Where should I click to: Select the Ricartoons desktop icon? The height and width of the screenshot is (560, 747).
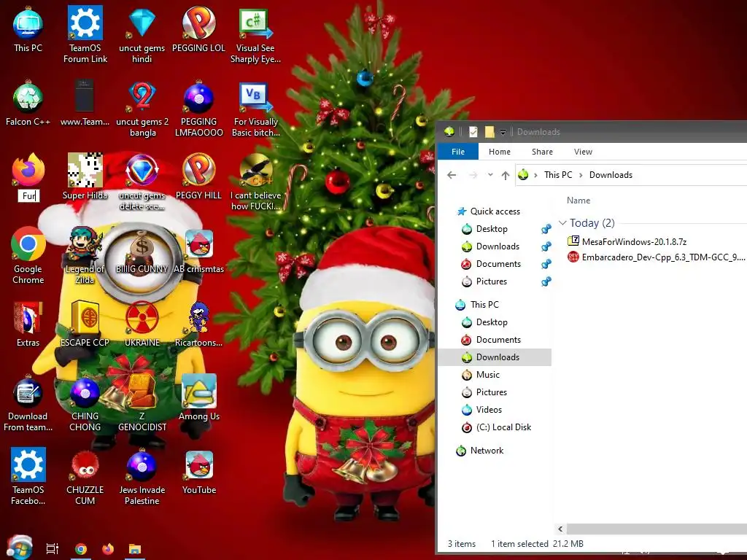[x=198, y=324]
